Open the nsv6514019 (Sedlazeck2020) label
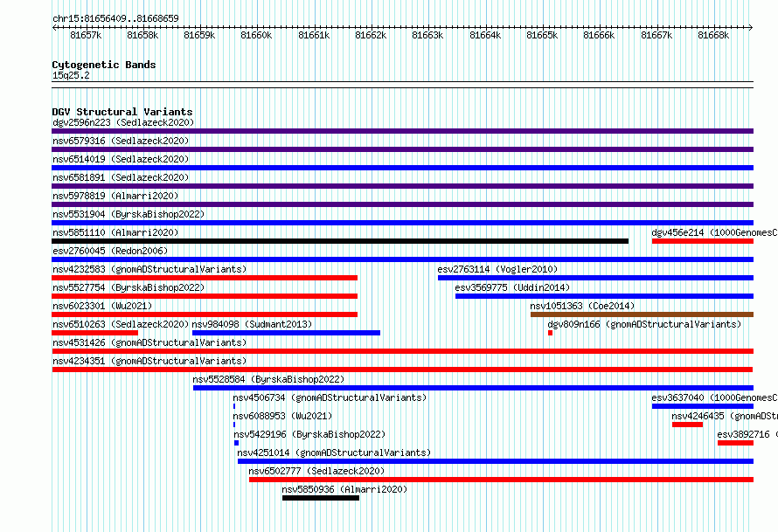This screenshot has height=532, width=778. click(x=121, y=159)
